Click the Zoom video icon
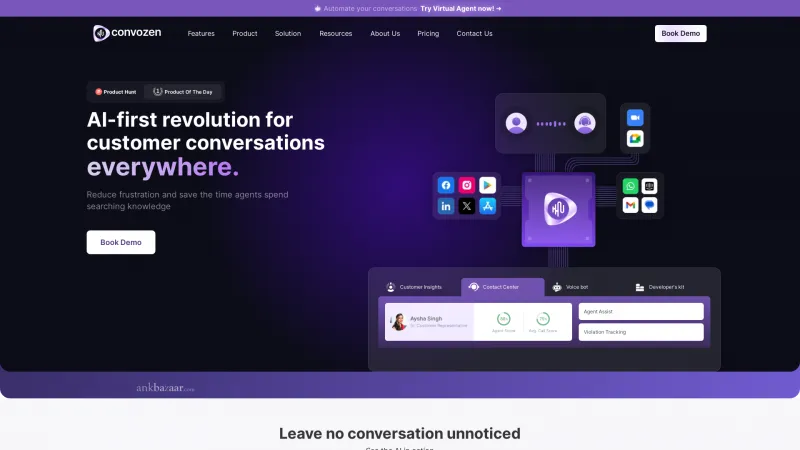 click(635, 118)
